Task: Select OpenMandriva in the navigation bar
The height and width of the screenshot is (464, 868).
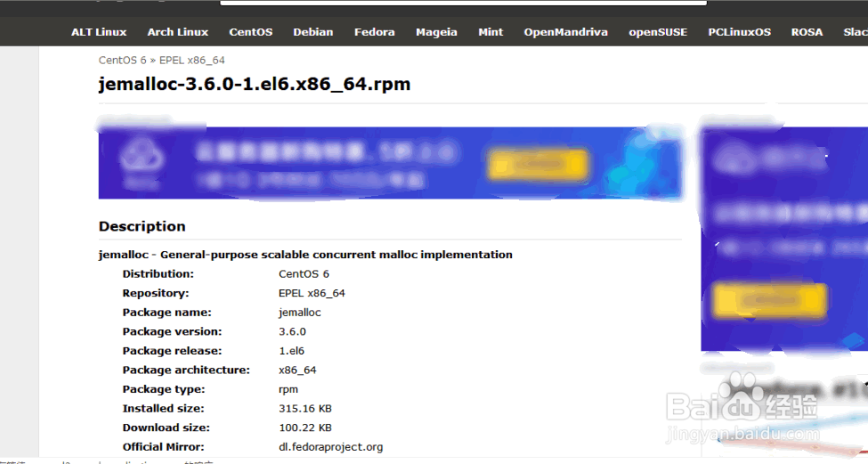Action: point(565,32)
